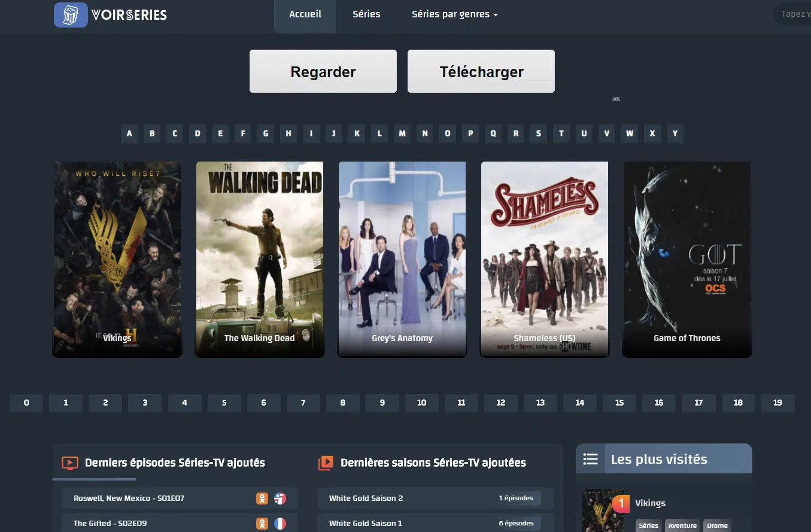This screenshot has height=532, width=811.
Task: Click the video icon beside Dernières saisons heading
Action: click(326, 463)
